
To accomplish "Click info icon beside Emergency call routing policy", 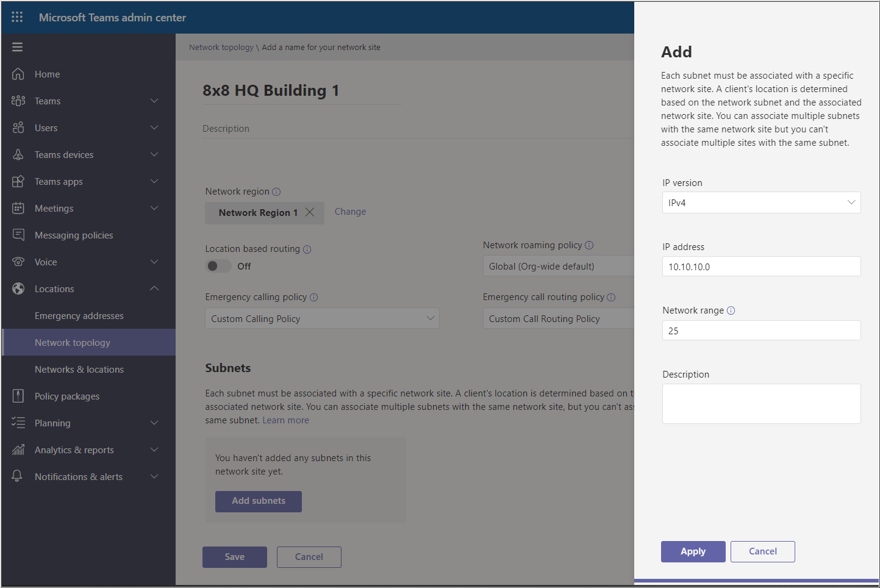I will (x=611, y=297).
